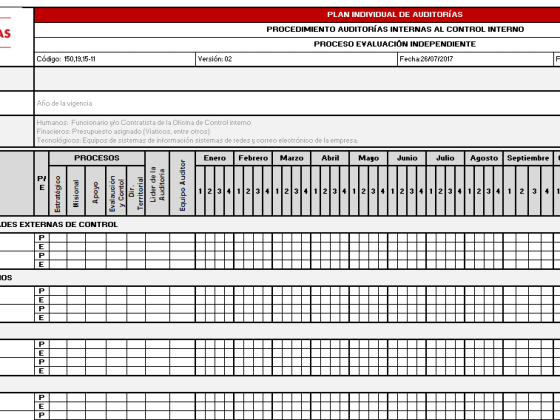This screenshot has height=420, width=560.
Task: Click the Fecha:26/07/2017 cell
Action: [475, 59]
